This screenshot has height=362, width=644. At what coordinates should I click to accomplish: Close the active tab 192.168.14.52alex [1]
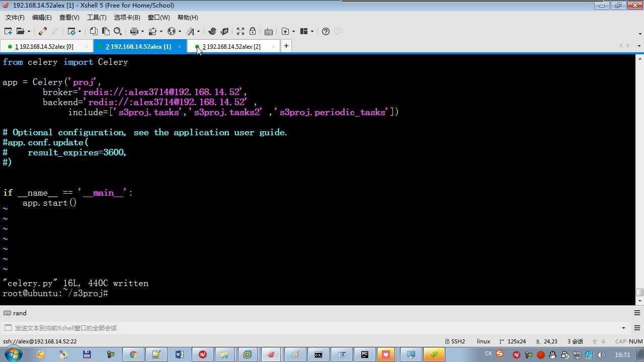[180, 46]
